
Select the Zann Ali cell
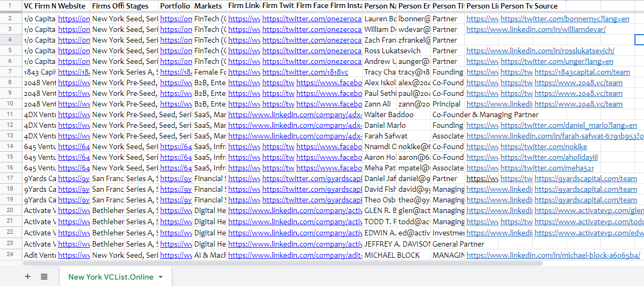coord(380,104)
